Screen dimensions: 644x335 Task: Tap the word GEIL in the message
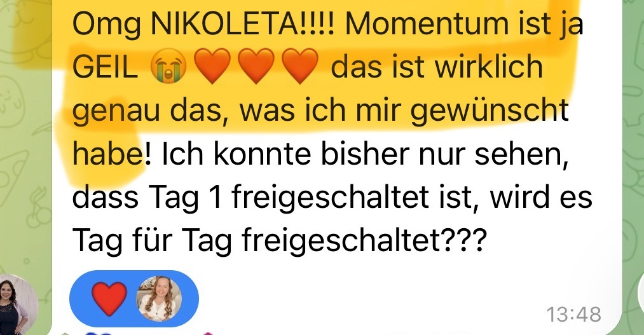(105, 68)
